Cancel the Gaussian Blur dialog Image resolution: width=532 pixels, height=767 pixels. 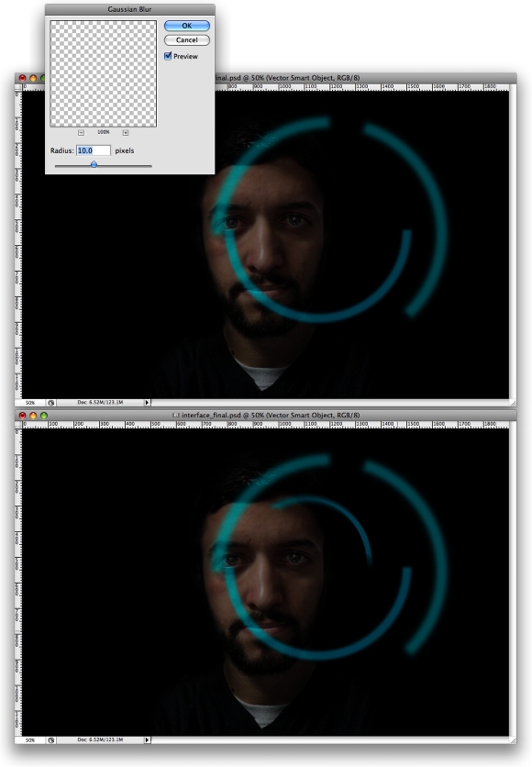[187, 40]
